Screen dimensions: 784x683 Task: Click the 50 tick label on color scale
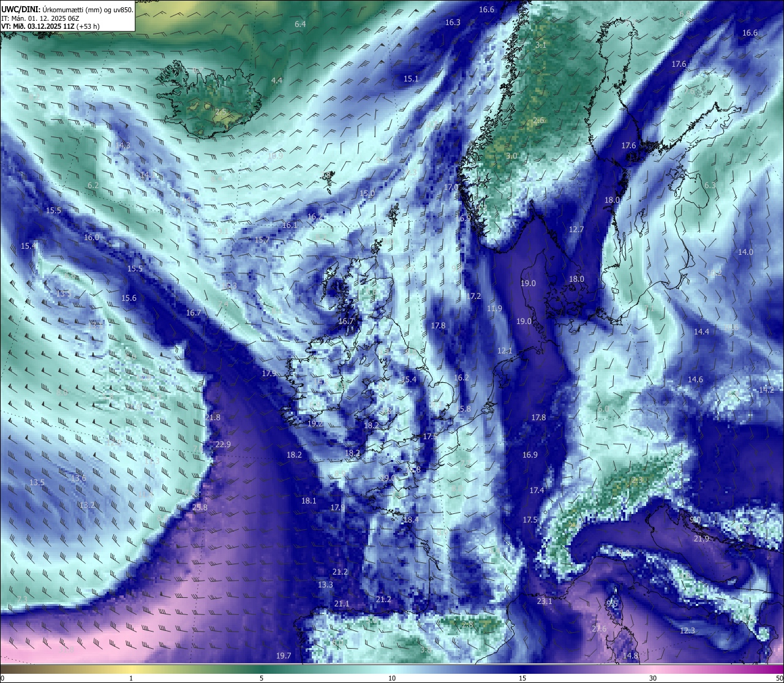(x=778, y=678)
